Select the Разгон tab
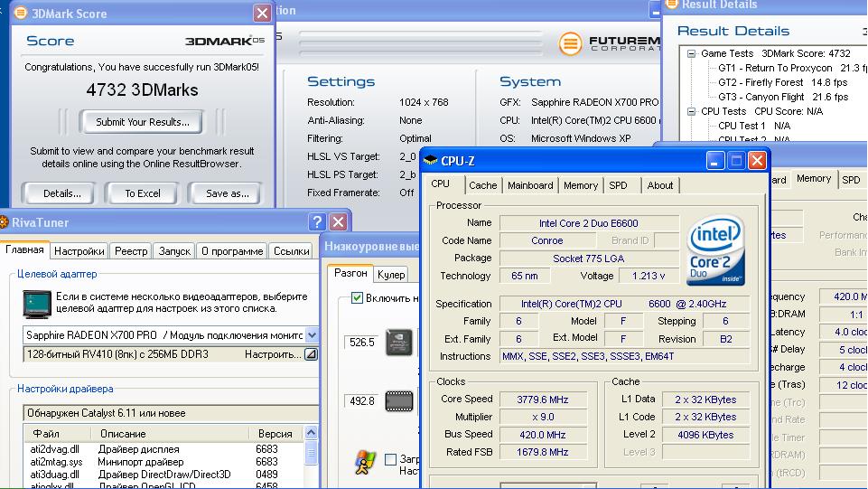This screenshot has height=489, width=868. pos(350,273)
